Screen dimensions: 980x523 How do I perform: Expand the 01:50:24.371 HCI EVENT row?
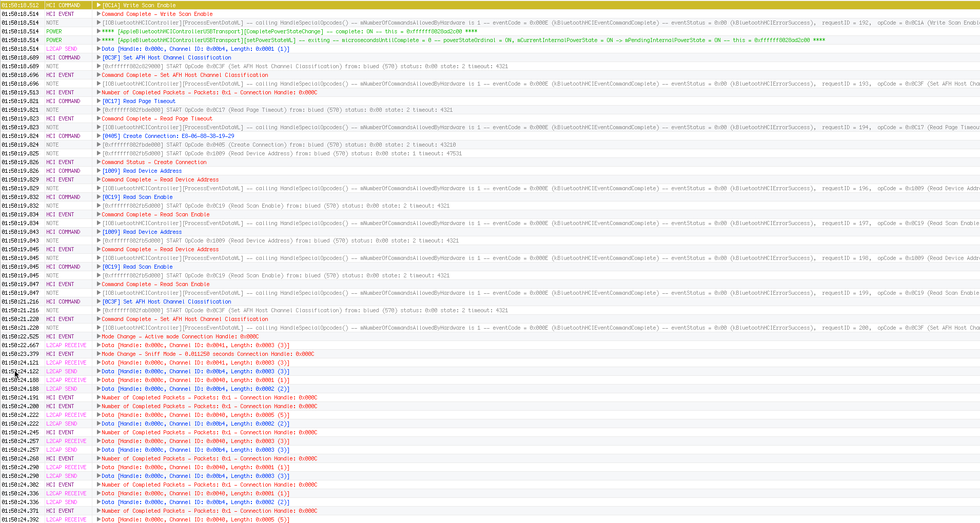click(99, 511)
